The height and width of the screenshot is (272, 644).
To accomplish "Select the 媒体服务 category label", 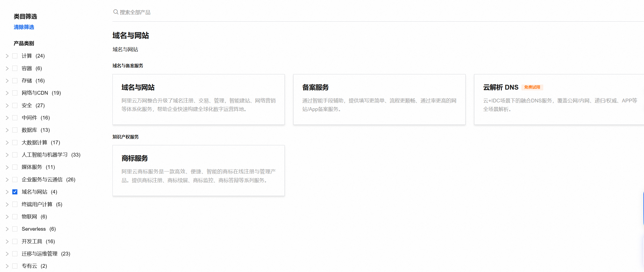I will [32, 167].
